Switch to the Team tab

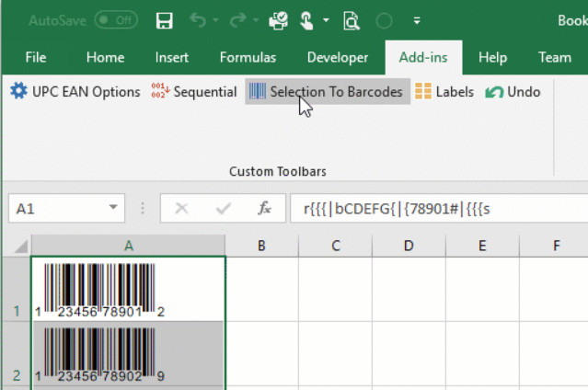[555, 57]
